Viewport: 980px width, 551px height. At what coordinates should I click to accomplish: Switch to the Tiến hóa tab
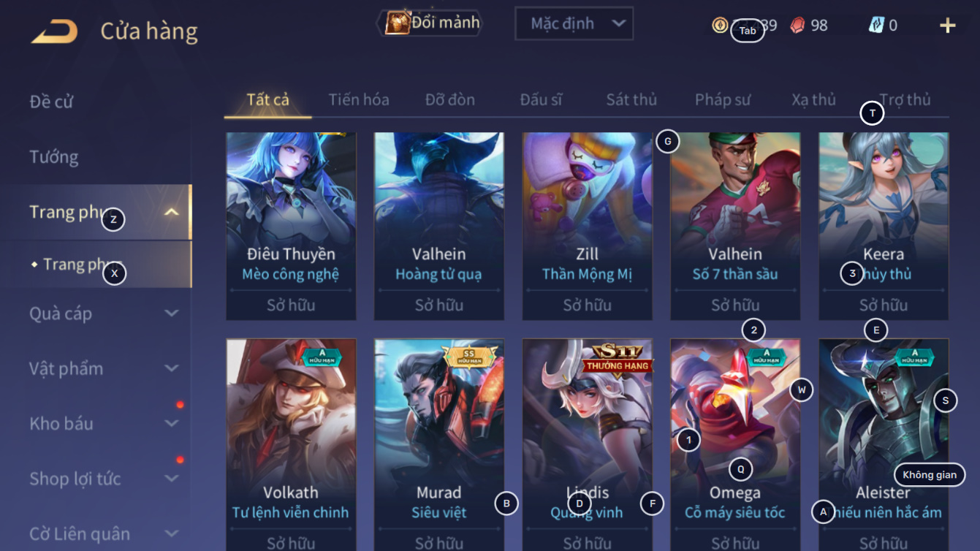(x=359, y=99)
